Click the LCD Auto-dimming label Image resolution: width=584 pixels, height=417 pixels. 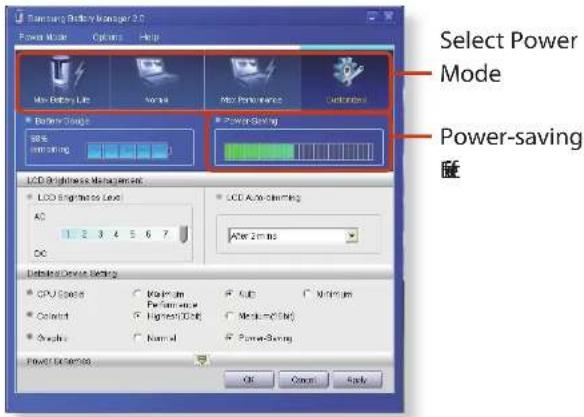[263, 197]
